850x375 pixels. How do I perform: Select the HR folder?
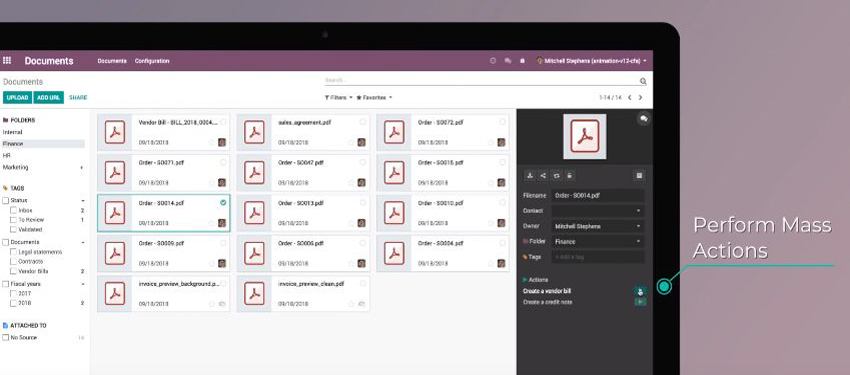click(x=7, y=156)
